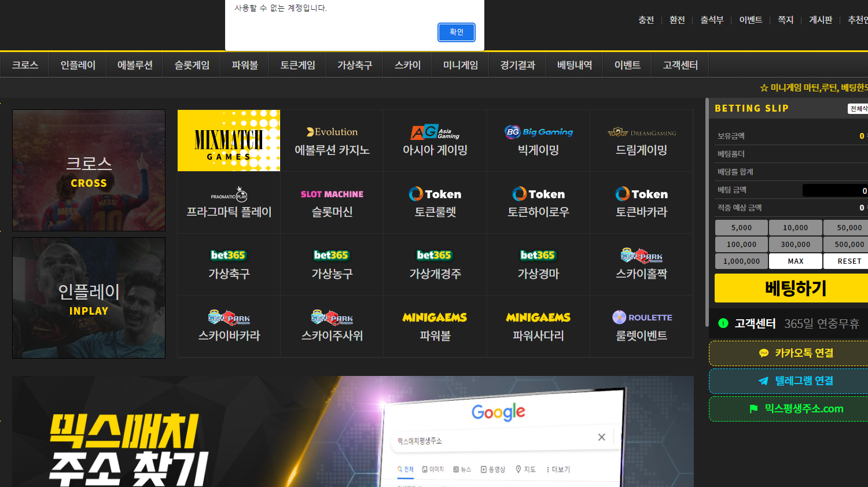Click the 믹스매치 주소 찾기 banner
This screenshot has width=868, height=487.
353,431
